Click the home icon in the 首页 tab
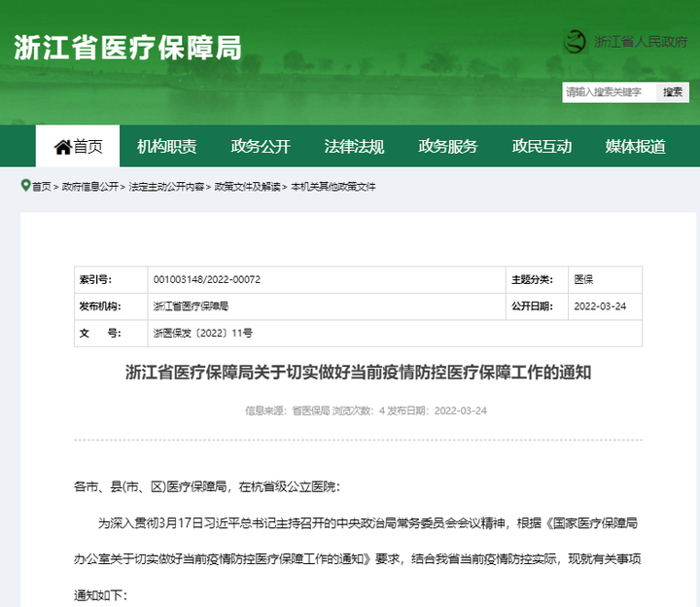Viewport: 700px width, 607px height. coord(63,147)
